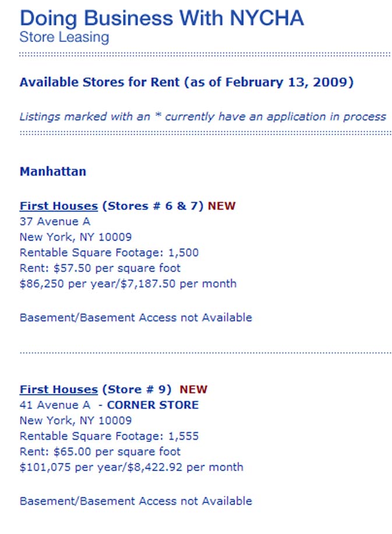Open the First Houses link for Store # 9
Viewport: 392px width, 534px height.
pos(58,390)
